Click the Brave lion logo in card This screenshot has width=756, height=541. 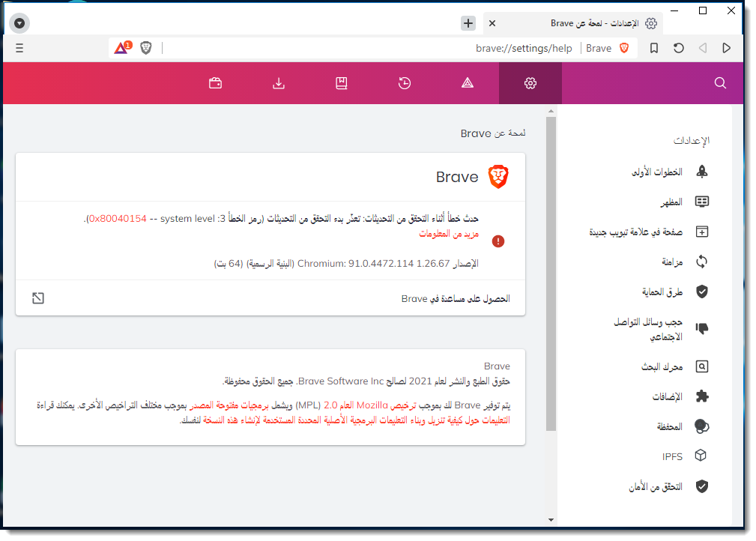click(498, 177)
